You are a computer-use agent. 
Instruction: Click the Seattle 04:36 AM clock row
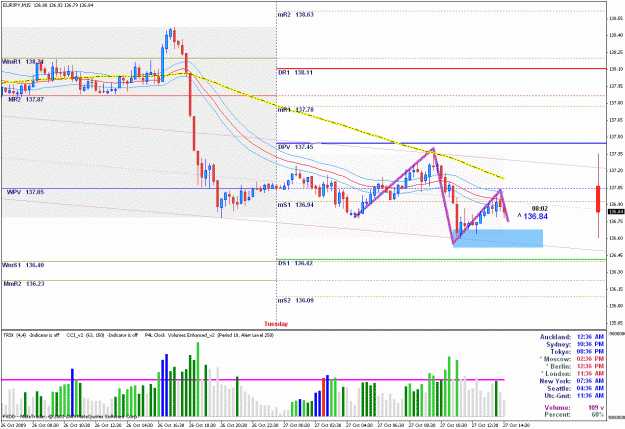[576, 388]
